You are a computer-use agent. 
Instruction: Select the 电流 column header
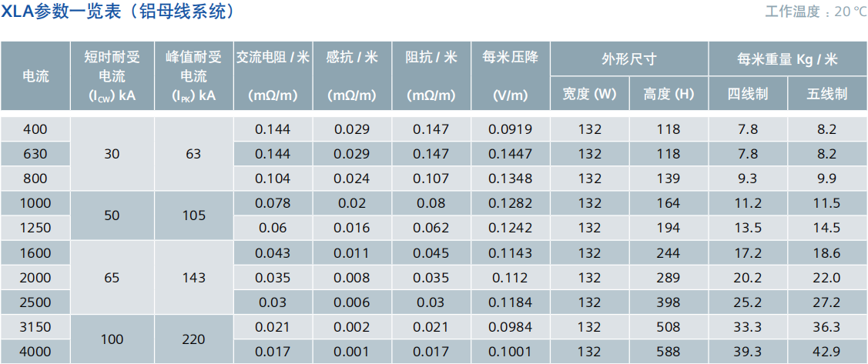(x=35, y=76)
